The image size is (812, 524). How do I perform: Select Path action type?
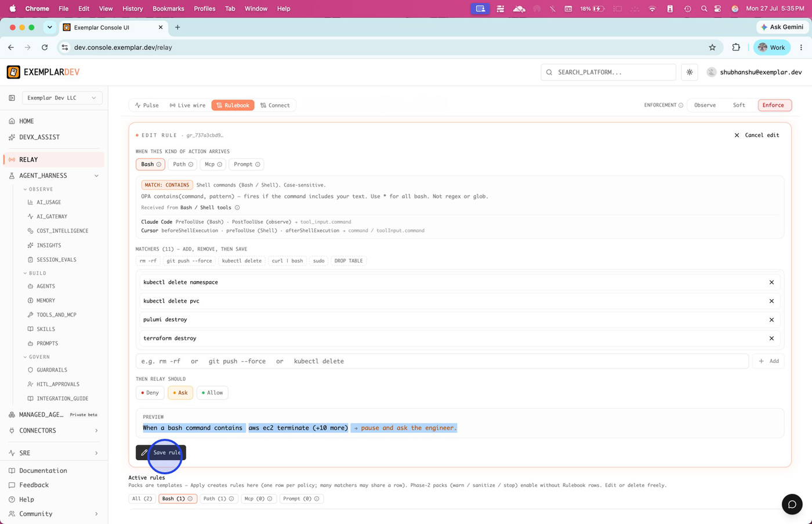click(x=182, y=165)
